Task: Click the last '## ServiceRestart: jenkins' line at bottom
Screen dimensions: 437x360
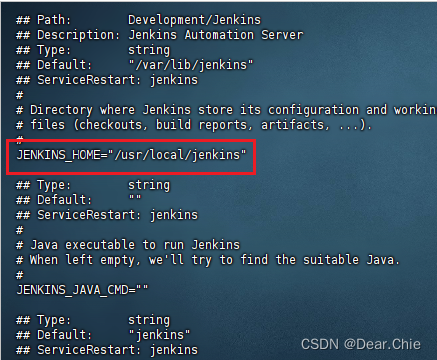Action: click(107, 350)
